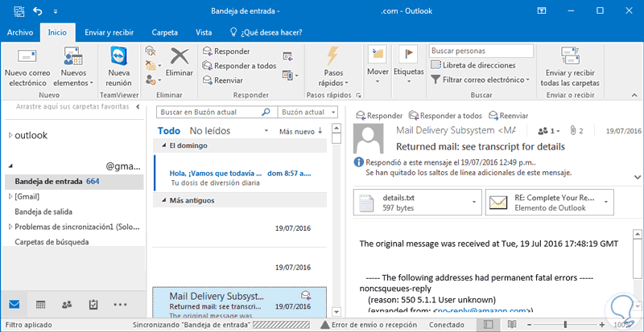Click the zoom slider in status bar
Viewport: 644px width, 332px height.
566,325
